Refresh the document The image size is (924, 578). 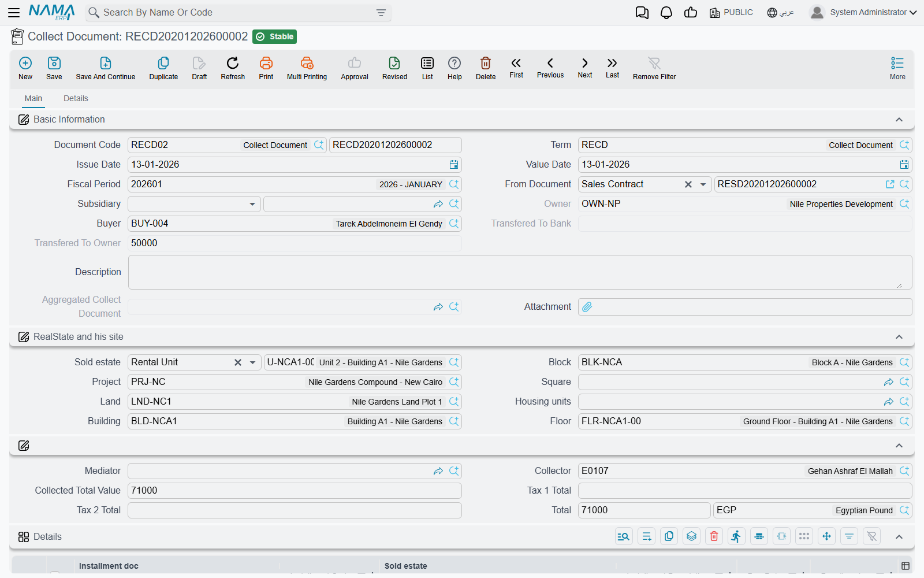pos(233,68)
